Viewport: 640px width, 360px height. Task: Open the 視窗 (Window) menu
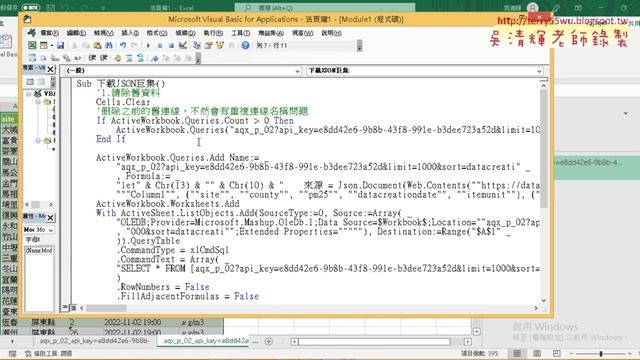pos(302,33)
